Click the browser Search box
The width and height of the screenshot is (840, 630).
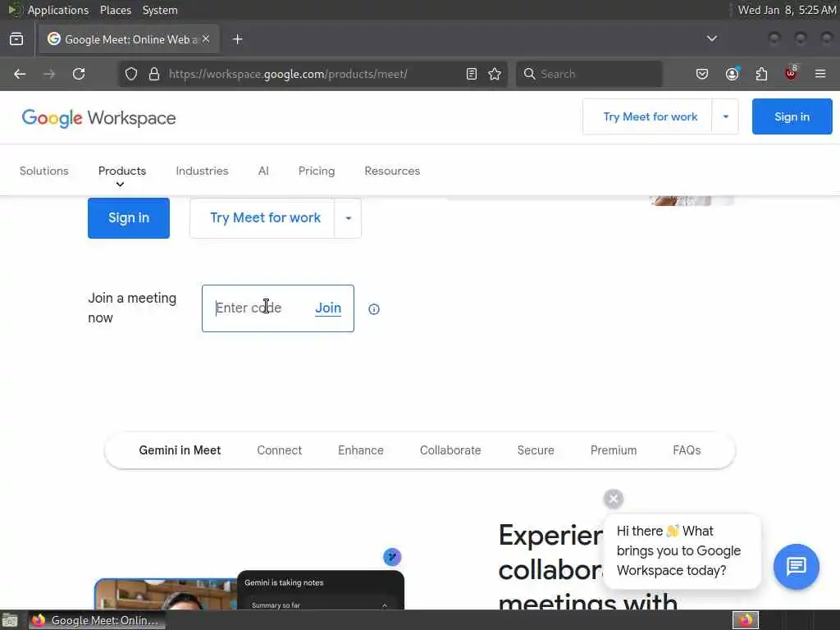(x=589, y=74)
